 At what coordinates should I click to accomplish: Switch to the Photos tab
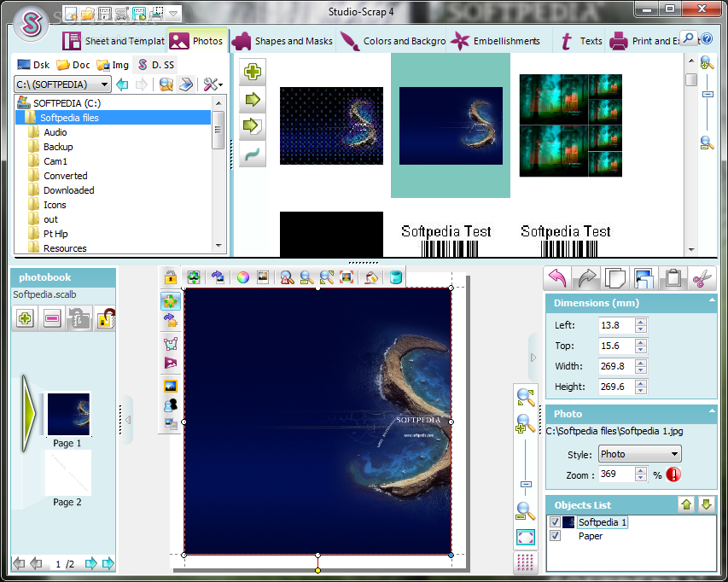tap(197, 41)
